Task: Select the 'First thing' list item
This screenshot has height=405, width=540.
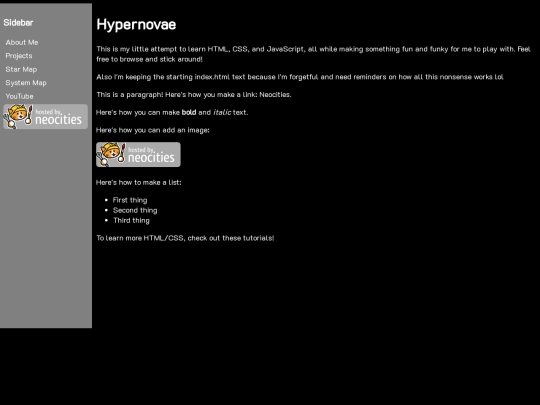Action: [130, 200]
